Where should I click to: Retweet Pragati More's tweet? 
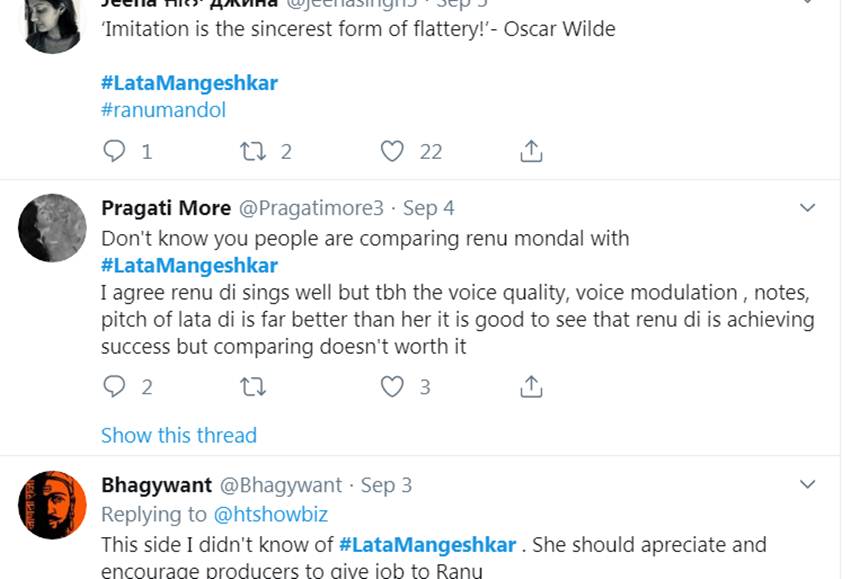(x=253, y=386)
